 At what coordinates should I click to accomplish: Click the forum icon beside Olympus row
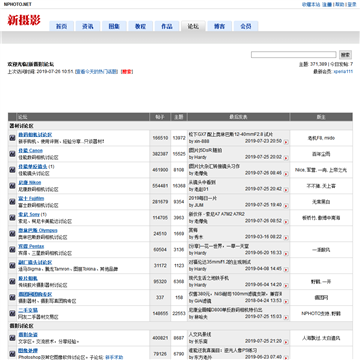tap(12, 234)
